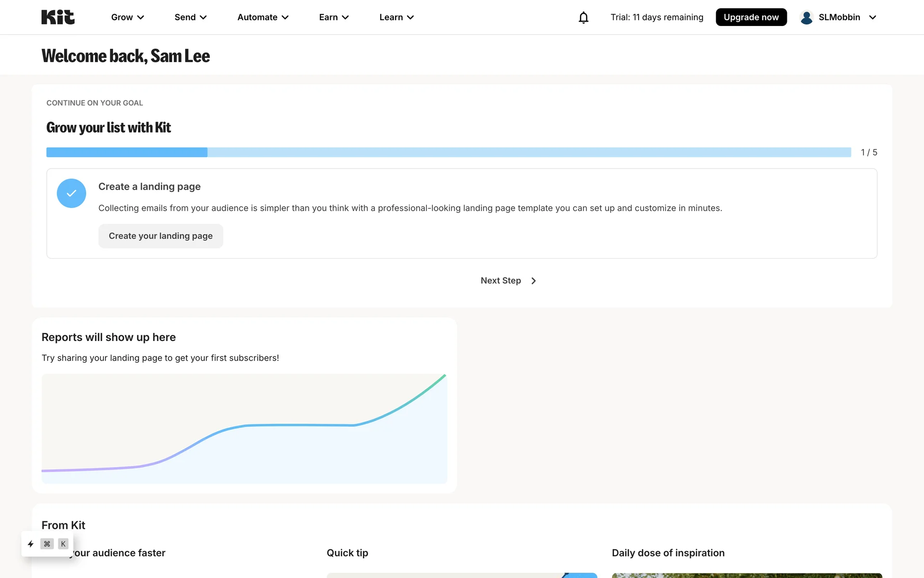
Task: Click the command key shortcut icon
Action: [x=47, y=544]
